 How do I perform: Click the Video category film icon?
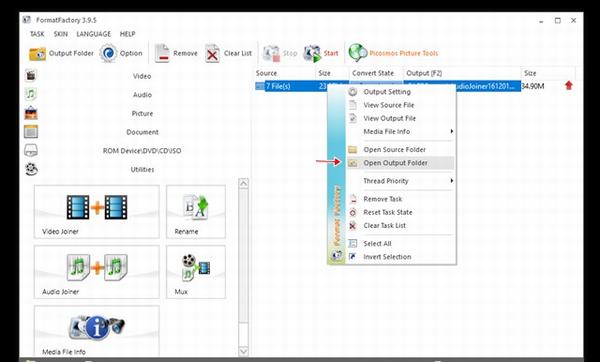click(31, 75)
